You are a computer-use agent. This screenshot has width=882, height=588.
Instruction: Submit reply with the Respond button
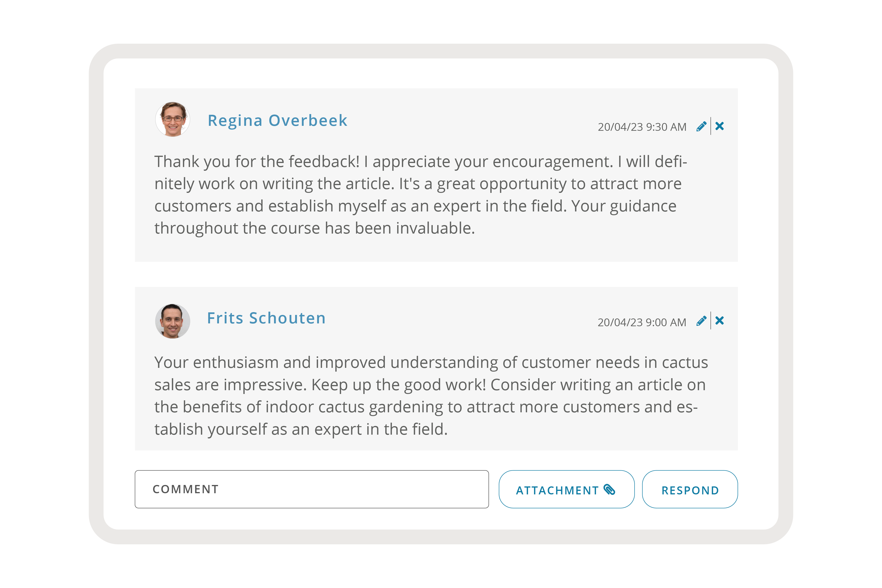690,490
